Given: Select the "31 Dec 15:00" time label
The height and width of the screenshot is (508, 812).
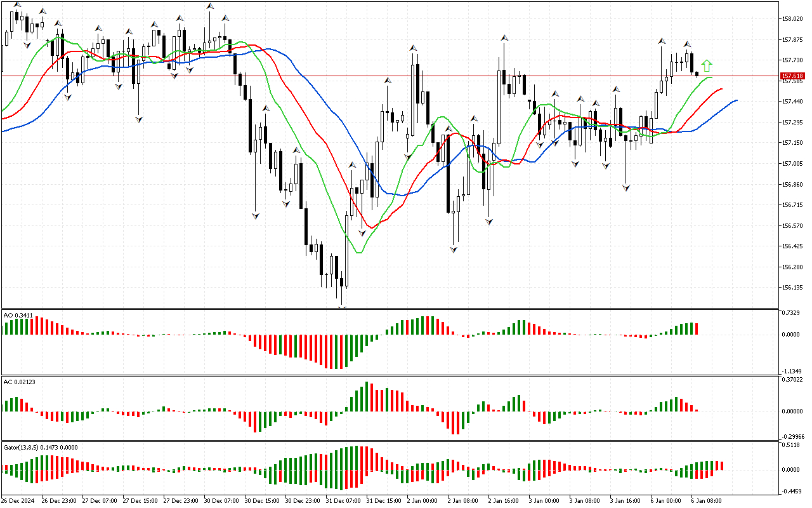Looking at the screenshot, I should (384, 501).
